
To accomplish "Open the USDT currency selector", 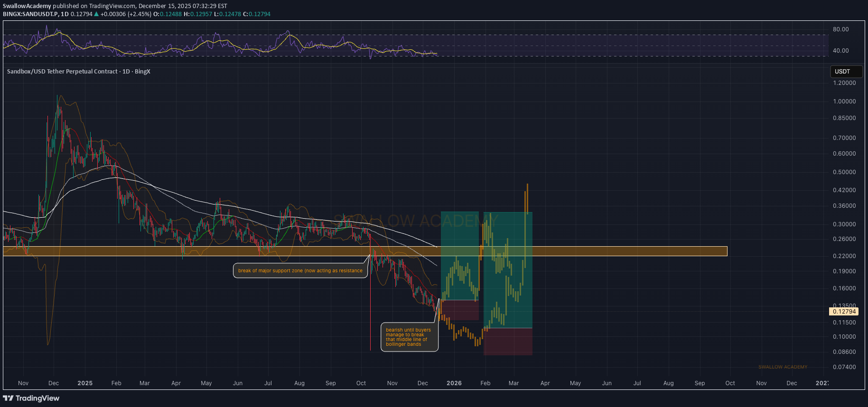I will point(846,72).
